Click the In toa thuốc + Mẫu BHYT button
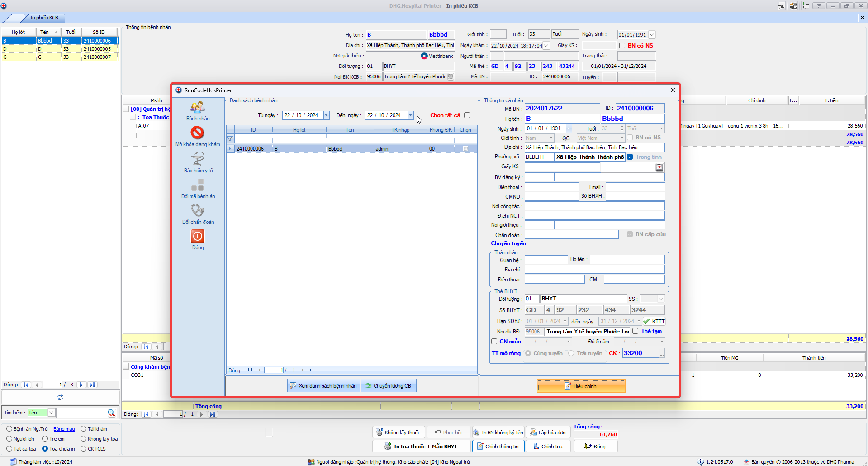Viewport: 868px width, 466px height. click(x=421, y=447)
